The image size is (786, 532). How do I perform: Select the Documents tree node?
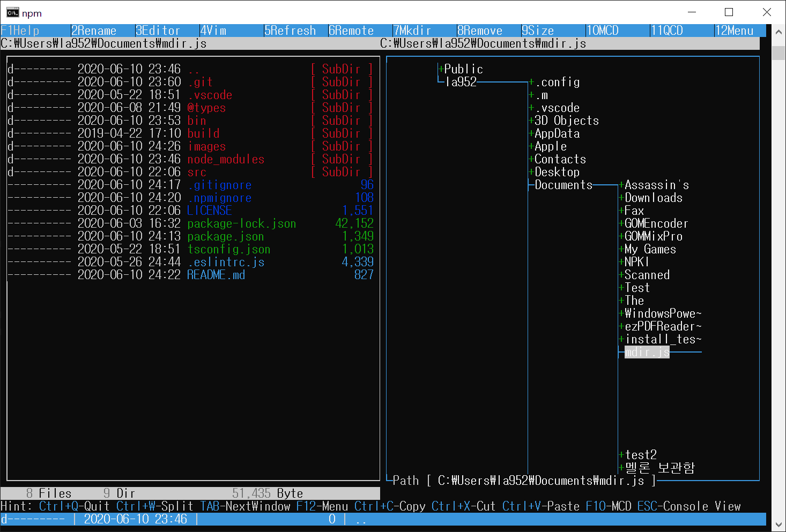pos(563,185)
